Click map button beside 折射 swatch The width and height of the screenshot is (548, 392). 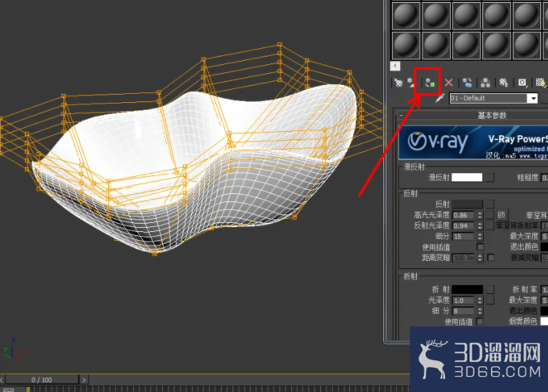tap(490, 290)
